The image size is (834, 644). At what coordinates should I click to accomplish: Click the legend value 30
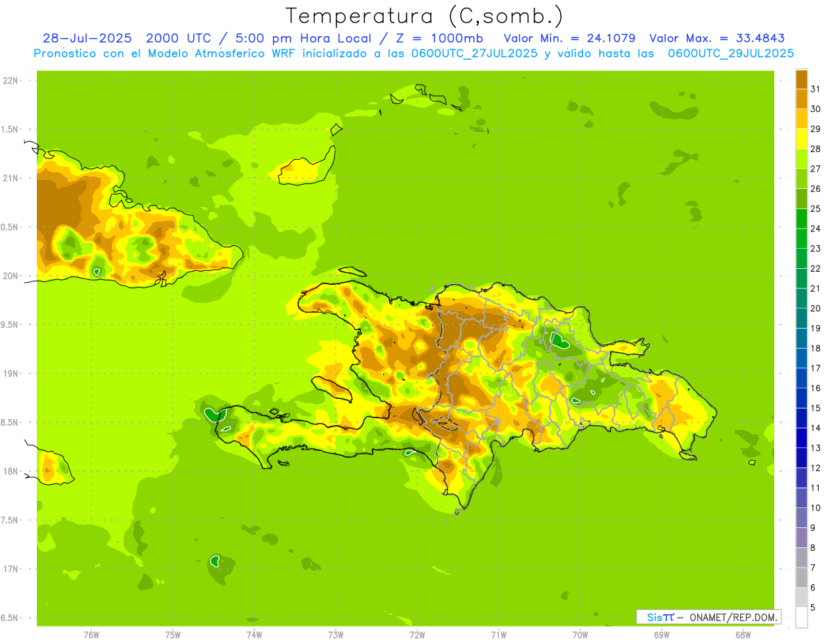tap(815, 109)
